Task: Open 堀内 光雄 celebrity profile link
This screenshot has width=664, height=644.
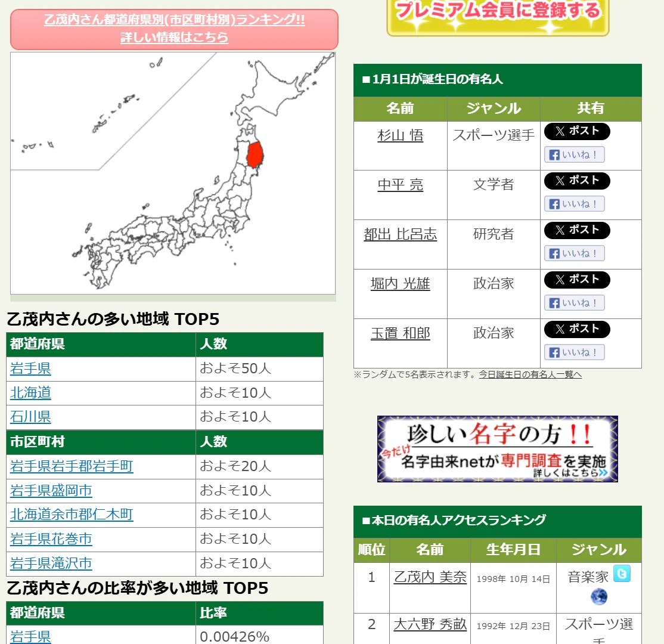Action: click(x=400, y=283)
